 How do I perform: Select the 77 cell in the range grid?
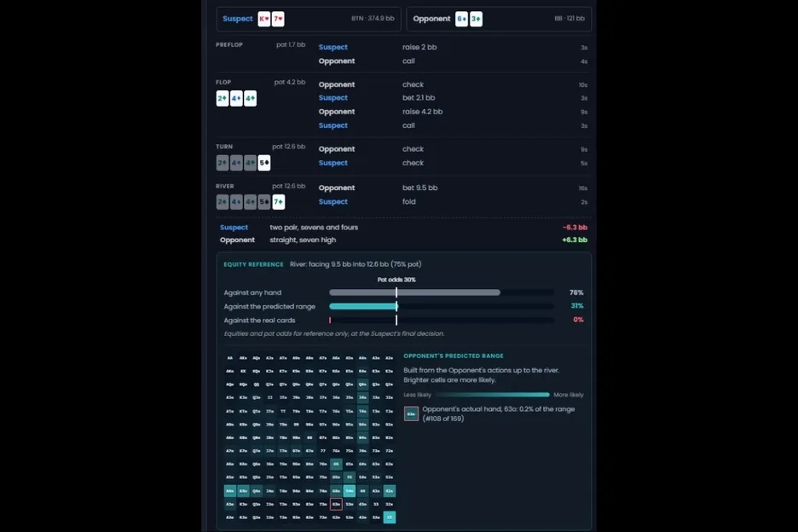point(322,450)
